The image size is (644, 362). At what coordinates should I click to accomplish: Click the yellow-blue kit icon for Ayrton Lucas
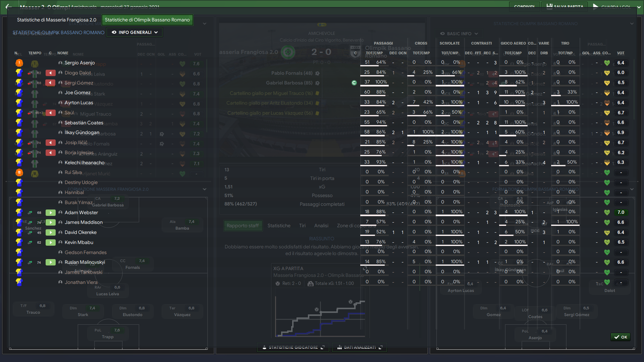point(19,103)
